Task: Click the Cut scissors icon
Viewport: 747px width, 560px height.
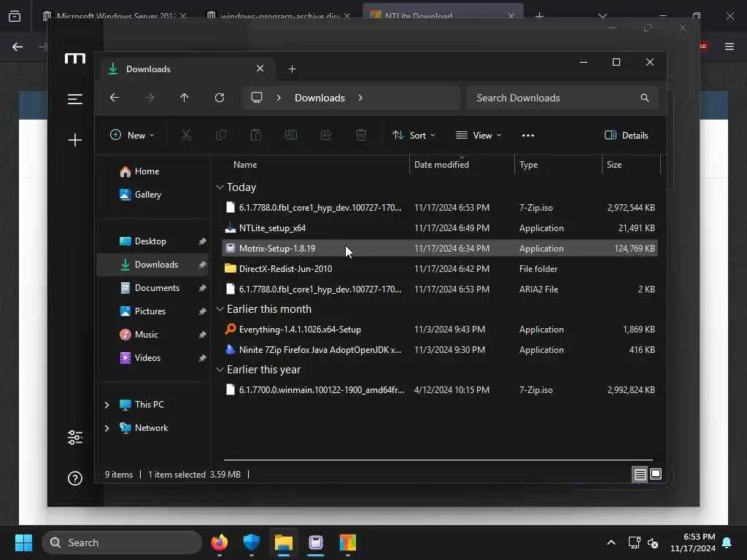Action: coord(186,135)
